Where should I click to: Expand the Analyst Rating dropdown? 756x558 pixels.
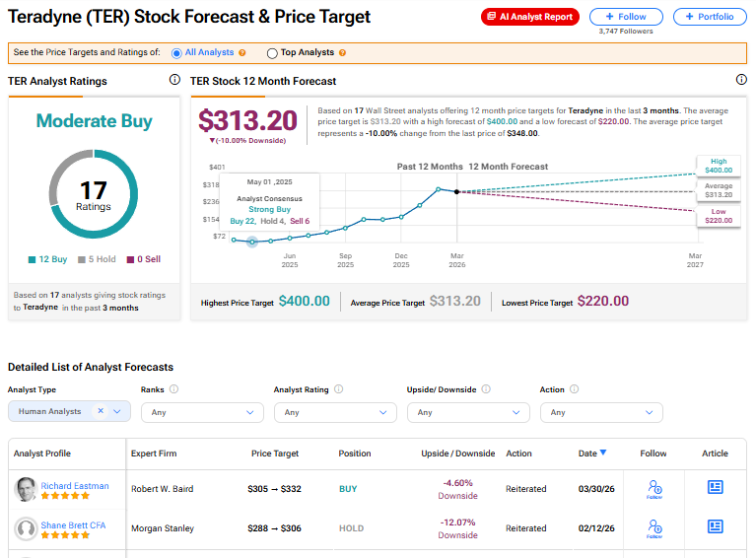pos(334,412)
